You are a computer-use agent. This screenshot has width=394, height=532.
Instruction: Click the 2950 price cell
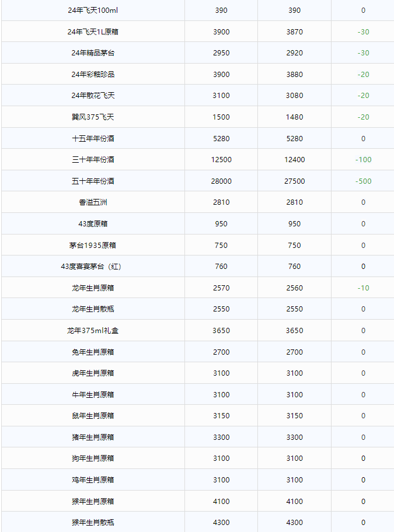click(x=221, y=53)
